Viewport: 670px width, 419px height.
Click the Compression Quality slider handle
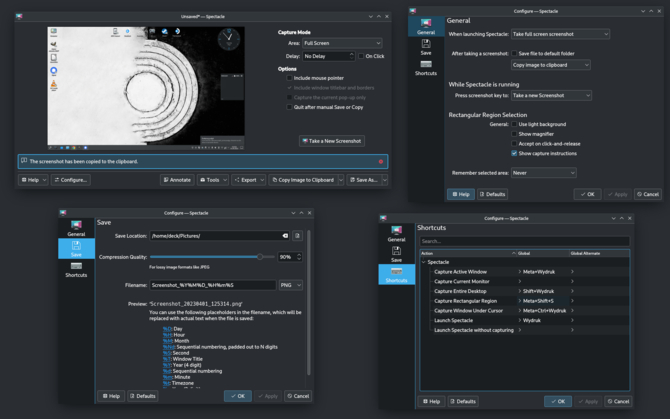pos(260,257)
